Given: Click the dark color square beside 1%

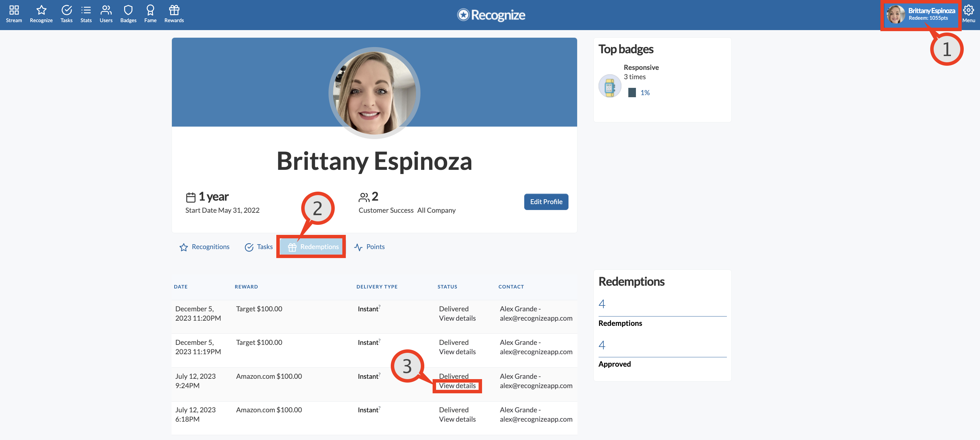Looking at the screenshot, I should (x=631, y=92).
